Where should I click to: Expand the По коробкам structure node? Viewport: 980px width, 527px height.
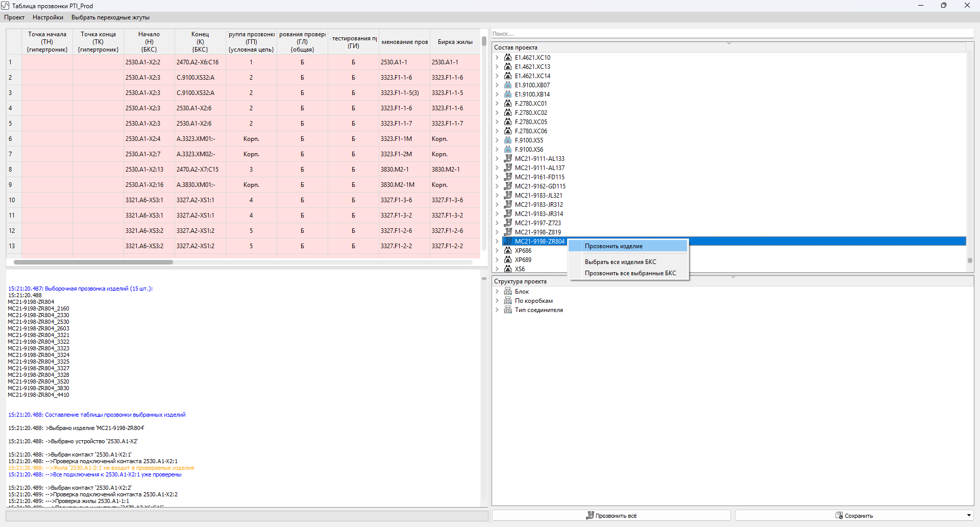pos(497,301)
